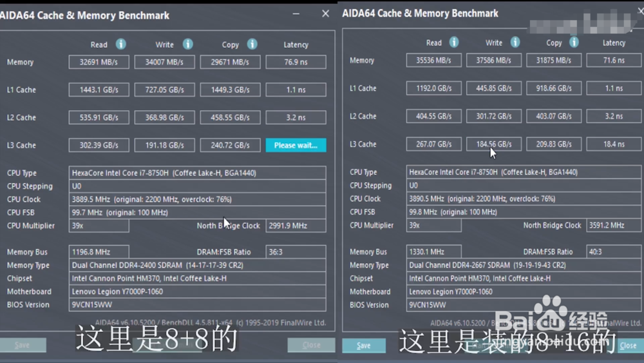Click Memory Bus 1196.8 MHz value
The width and height of the screenshot is (644, 363).
(99, 252)
